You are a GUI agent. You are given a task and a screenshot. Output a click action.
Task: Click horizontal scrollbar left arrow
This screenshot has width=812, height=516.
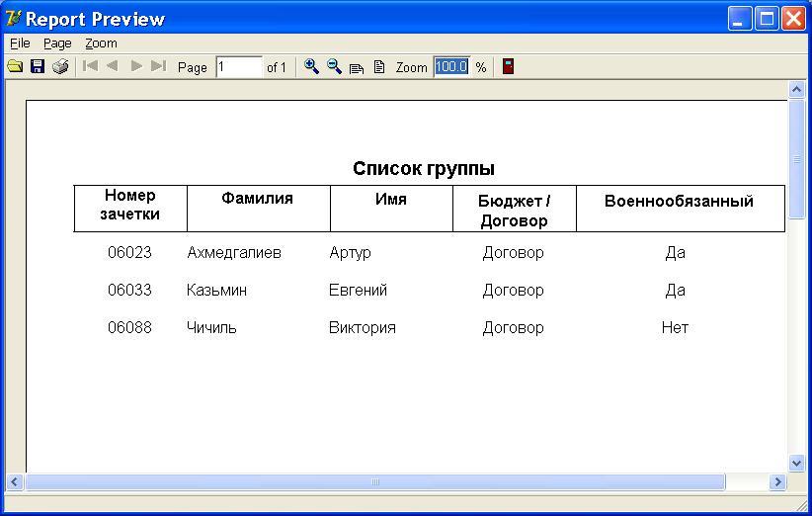point(15,481)
